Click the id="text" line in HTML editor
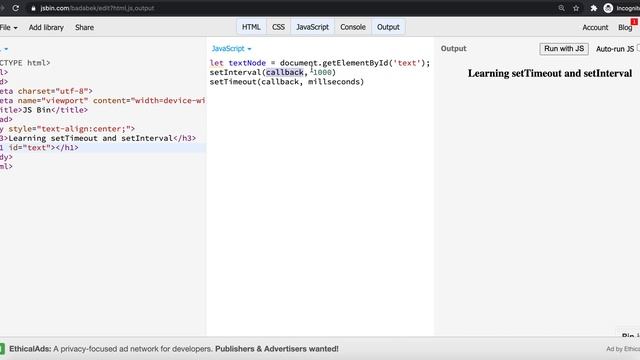Viewport: 640px width, 360px height. click(x=39, y=148)
